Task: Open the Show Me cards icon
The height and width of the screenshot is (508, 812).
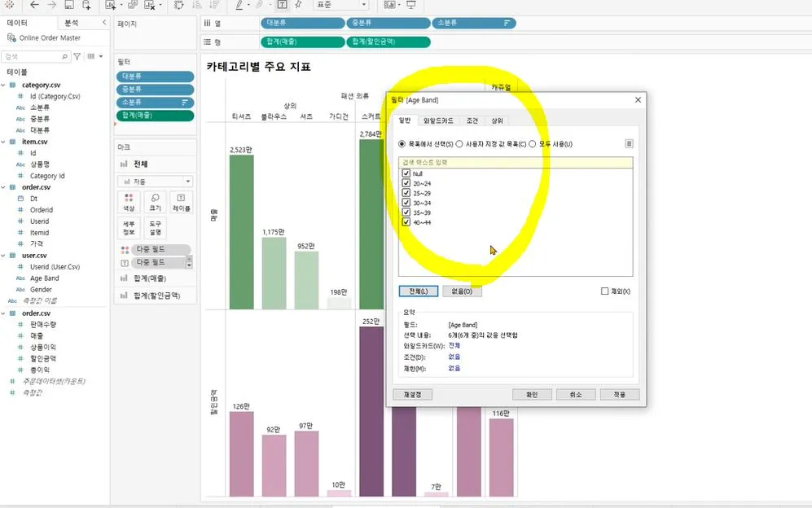Action: point(389,5)
